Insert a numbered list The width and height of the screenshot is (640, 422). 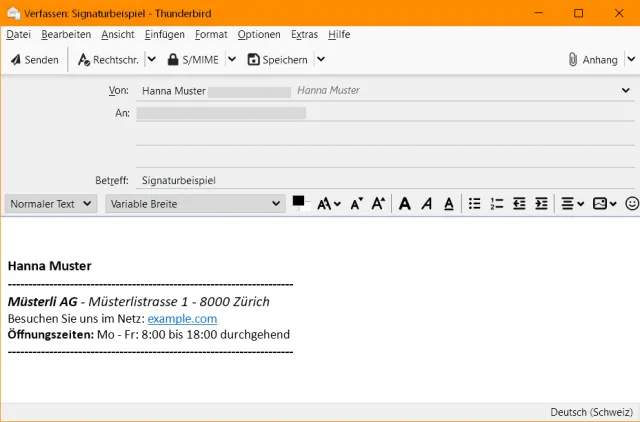tap(497, 204)
